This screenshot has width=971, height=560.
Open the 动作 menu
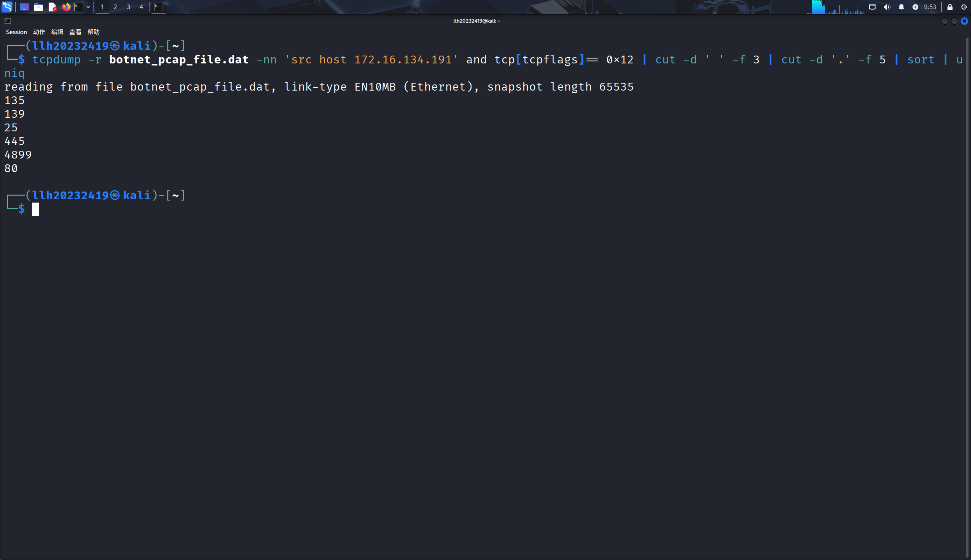click(39, 32)
